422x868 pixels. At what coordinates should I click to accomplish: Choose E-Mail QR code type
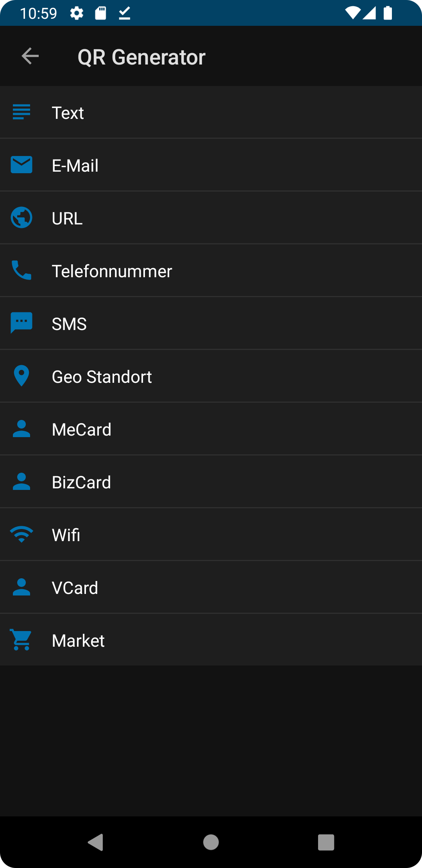(x=211, y=165)
